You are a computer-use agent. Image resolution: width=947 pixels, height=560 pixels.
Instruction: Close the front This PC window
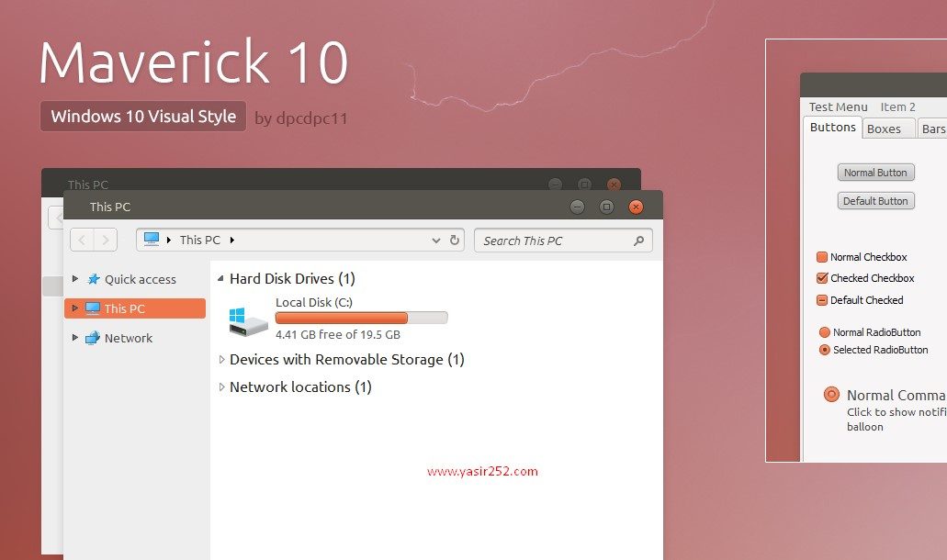[636, 207]
